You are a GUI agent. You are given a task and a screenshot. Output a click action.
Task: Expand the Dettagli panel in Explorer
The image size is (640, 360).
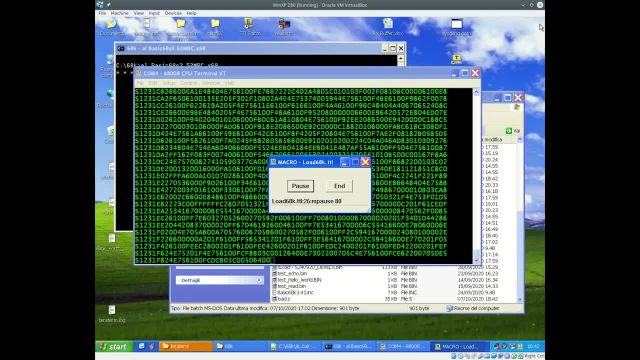259,280
